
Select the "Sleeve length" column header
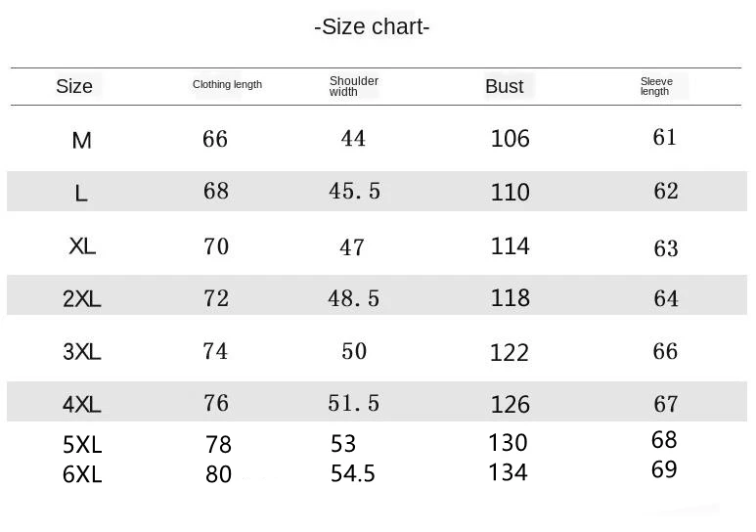coord(656,86)
